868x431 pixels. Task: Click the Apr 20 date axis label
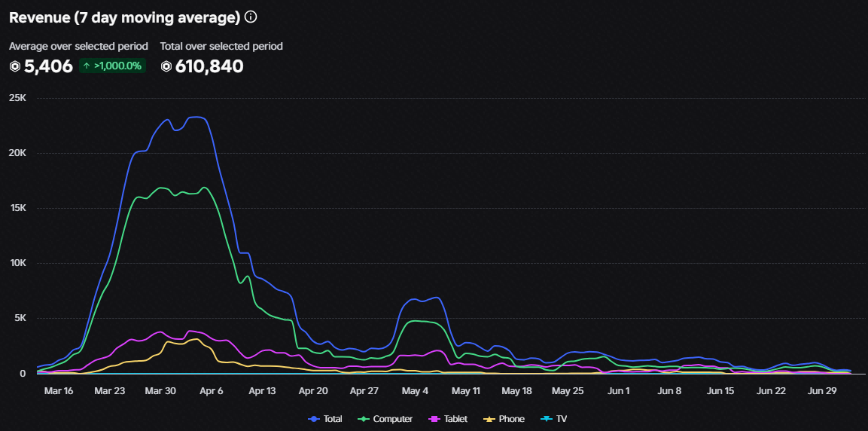313,390
